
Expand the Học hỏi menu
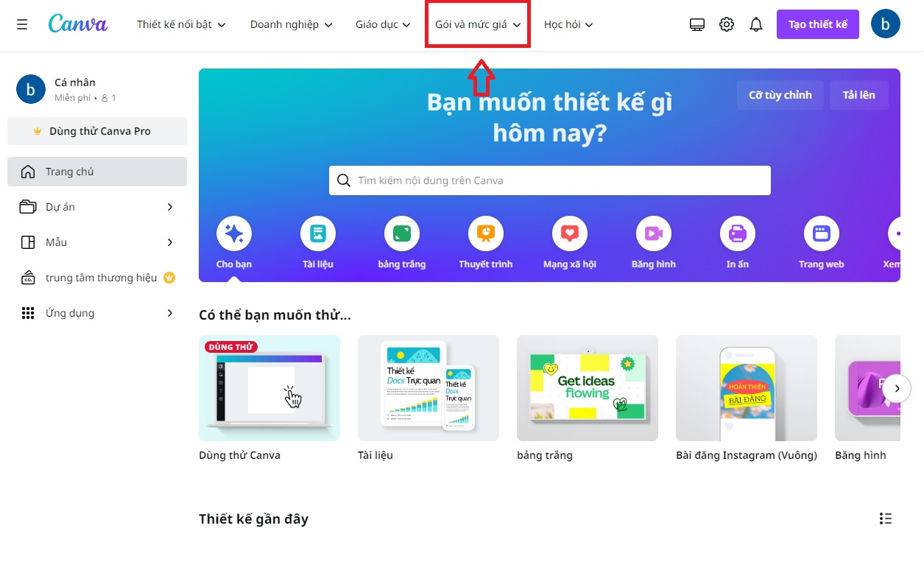point(568,24)
